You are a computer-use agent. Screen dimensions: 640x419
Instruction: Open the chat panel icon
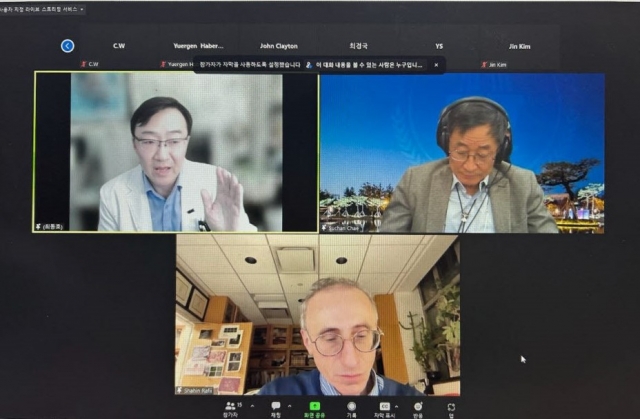276,406
